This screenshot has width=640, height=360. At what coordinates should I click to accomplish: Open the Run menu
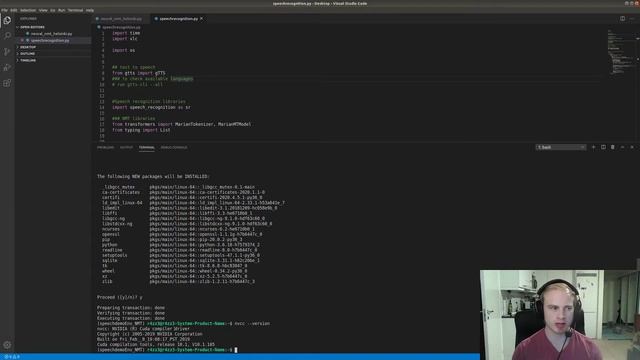pyautogui.click(x=62, y=10)
